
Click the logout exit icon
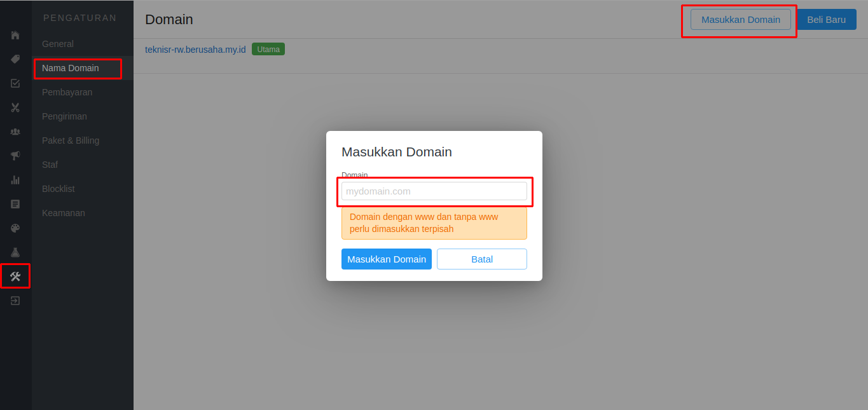click(15, 301)
